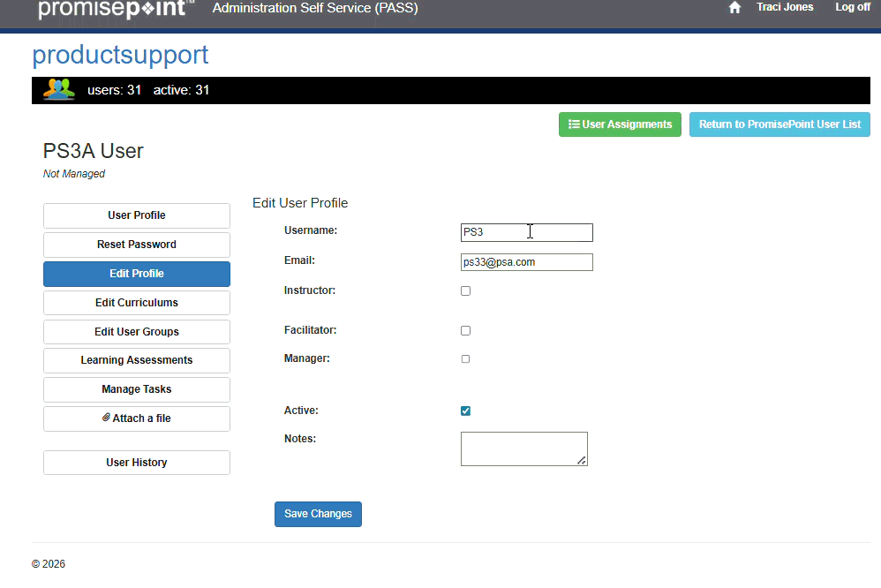Go to Edit Curriculums
The width and height of the screenshot is (881, 588).
[x=137, y=303]
